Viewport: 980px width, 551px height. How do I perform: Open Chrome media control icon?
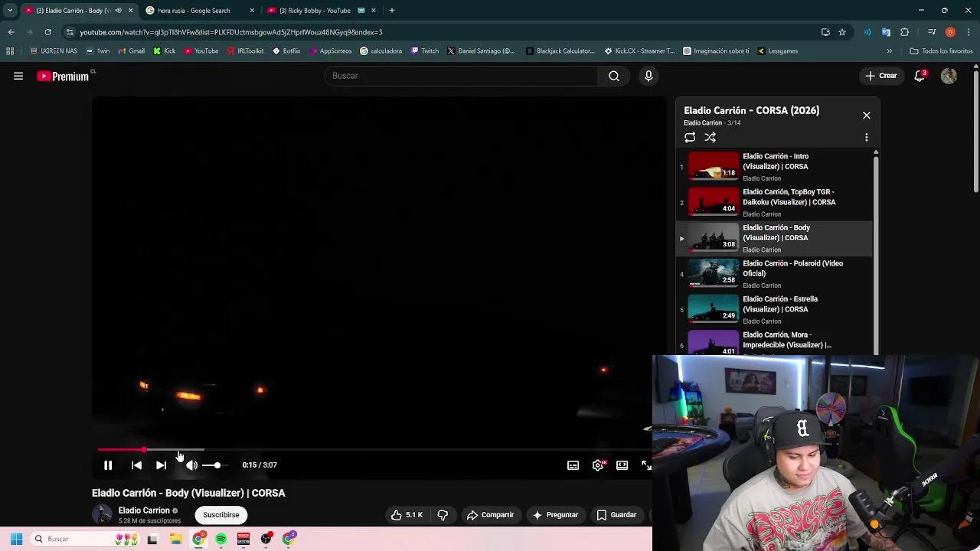click(932, 32)
